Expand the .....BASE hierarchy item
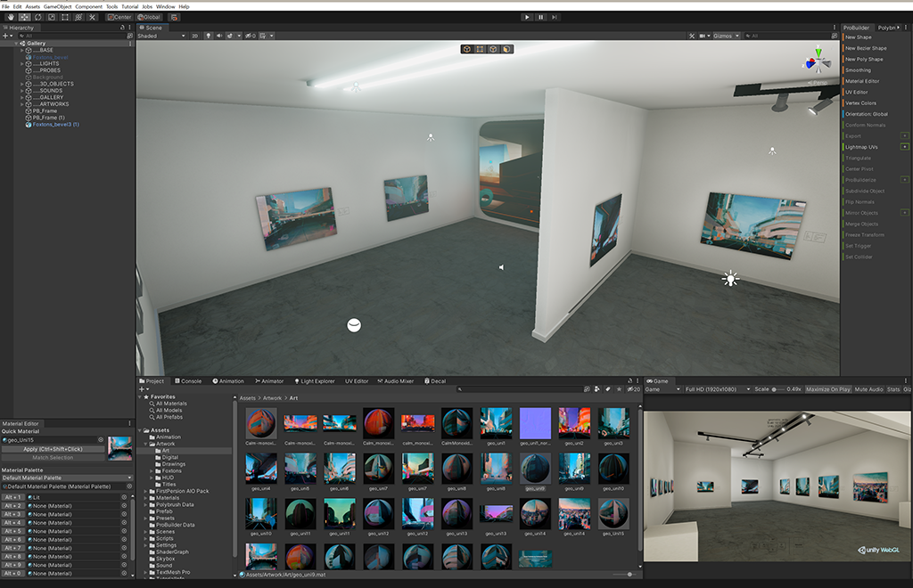The image size is (913, 588). pyautogui.click(x=22, y=50)
